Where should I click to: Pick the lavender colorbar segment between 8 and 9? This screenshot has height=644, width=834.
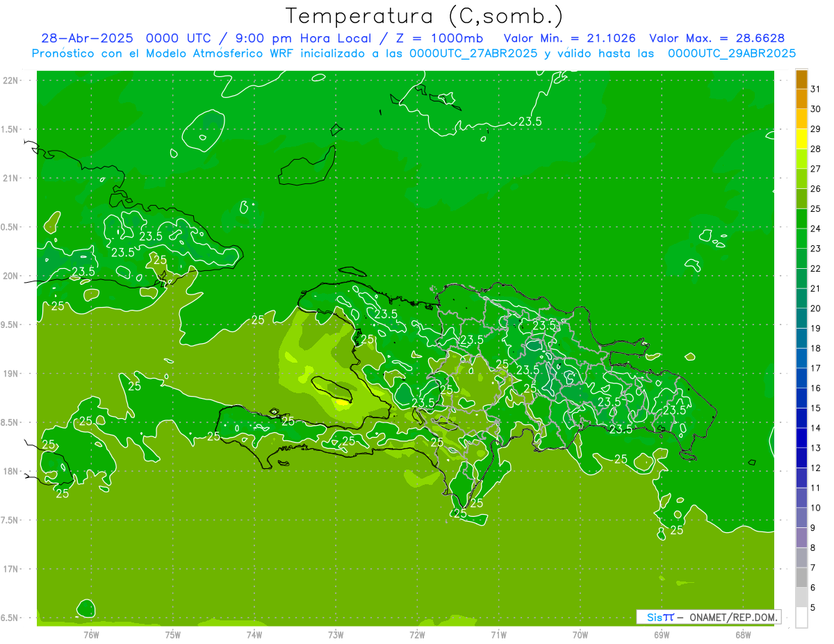801,538
